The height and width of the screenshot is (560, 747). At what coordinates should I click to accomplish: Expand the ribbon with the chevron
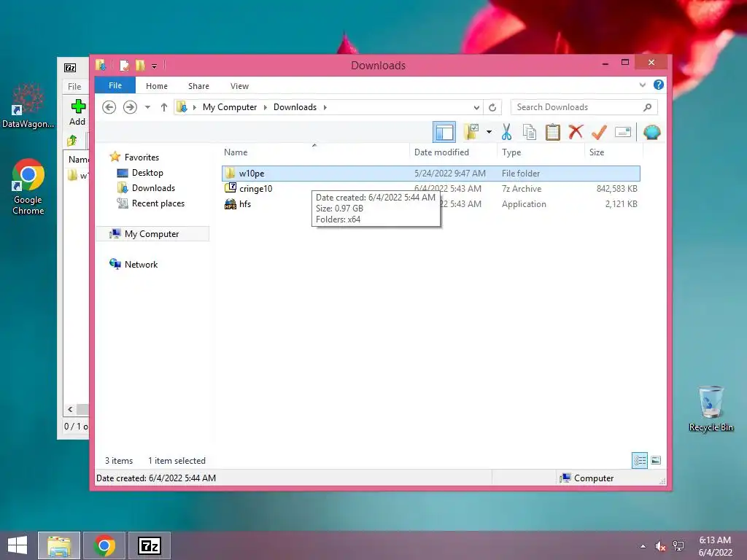click(x=642, y=85)
